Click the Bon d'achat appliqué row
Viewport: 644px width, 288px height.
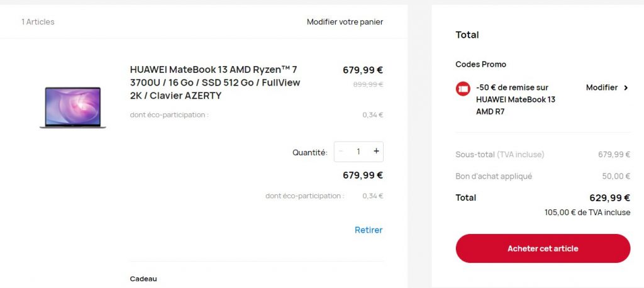pos(494,176)
